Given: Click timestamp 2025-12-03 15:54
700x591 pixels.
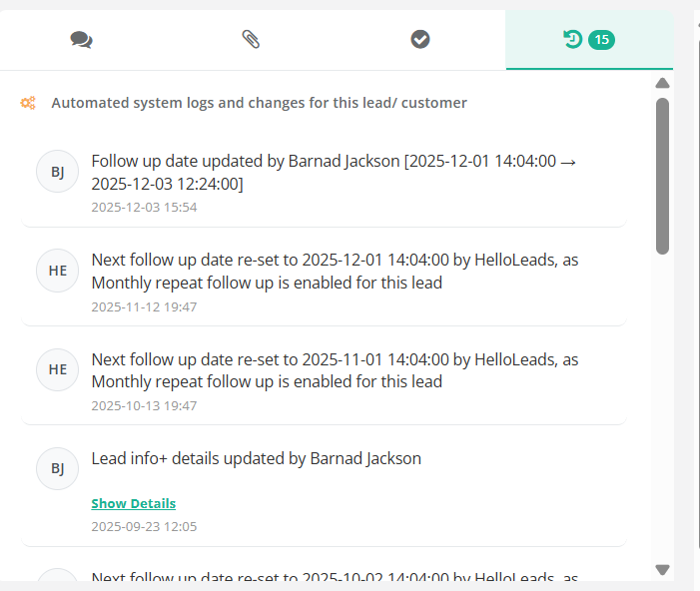Looking at the screenshot, I should (x=144, y=207).
